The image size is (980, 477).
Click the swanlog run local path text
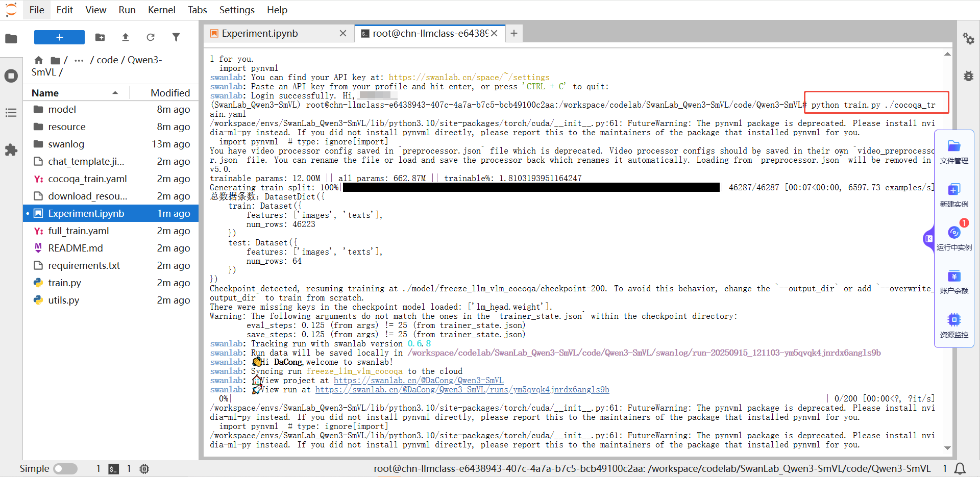(644, 353)
